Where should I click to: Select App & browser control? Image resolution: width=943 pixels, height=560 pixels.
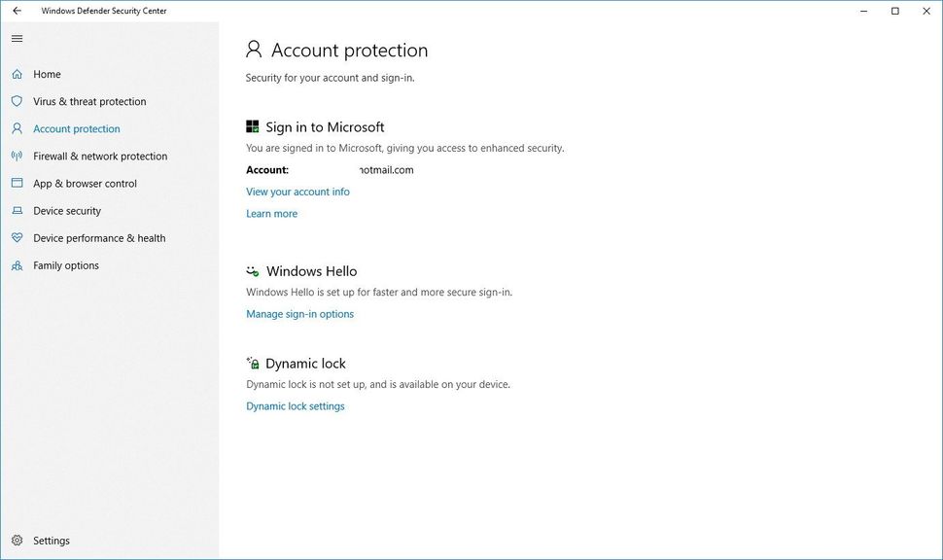[86, 183]
